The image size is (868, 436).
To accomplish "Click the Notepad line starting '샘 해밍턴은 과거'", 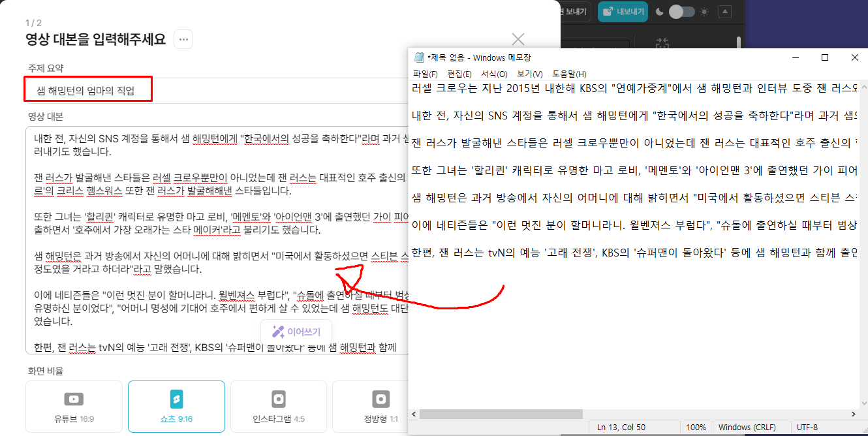I will [x=634, y=196].
